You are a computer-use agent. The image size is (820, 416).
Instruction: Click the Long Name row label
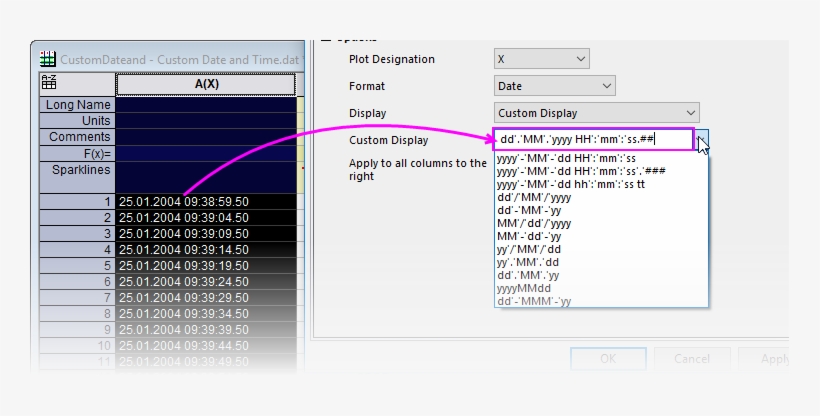pos(77,105)
